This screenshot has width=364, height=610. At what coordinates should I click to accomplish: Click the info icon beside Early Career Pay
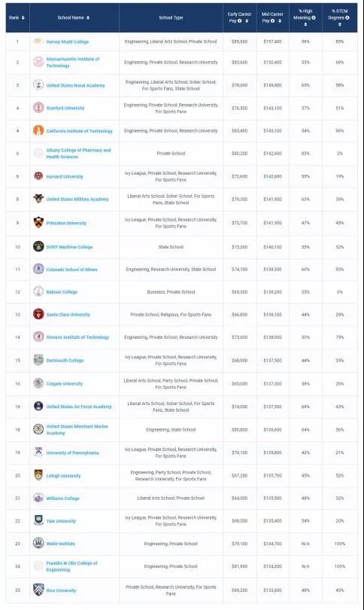coord(240,21)
